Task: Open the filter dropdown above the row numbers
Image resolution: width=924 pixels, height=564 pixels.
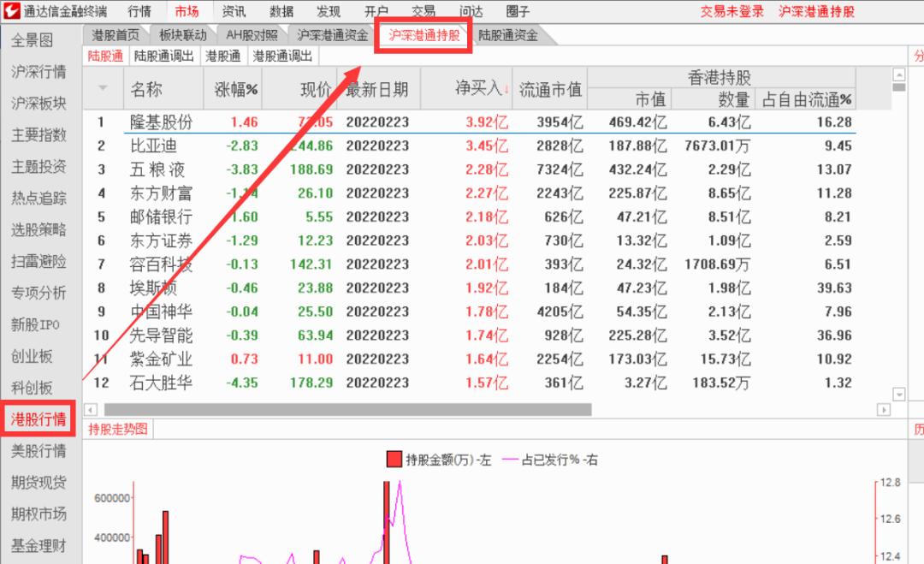Action: [x=102, y=88]
